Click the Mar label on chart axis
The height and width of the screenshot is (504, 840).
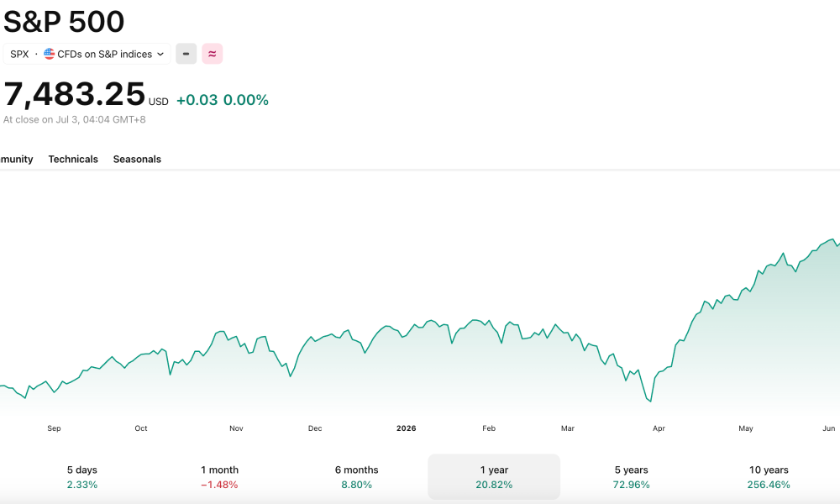point(568,428)
